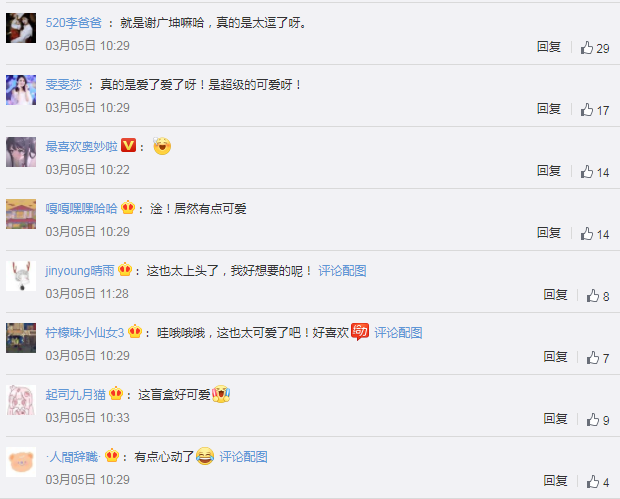This screenshot has width=620, height=499.
Task: Like the comment by 雯雯莎
Action: (x=595, y=110)
